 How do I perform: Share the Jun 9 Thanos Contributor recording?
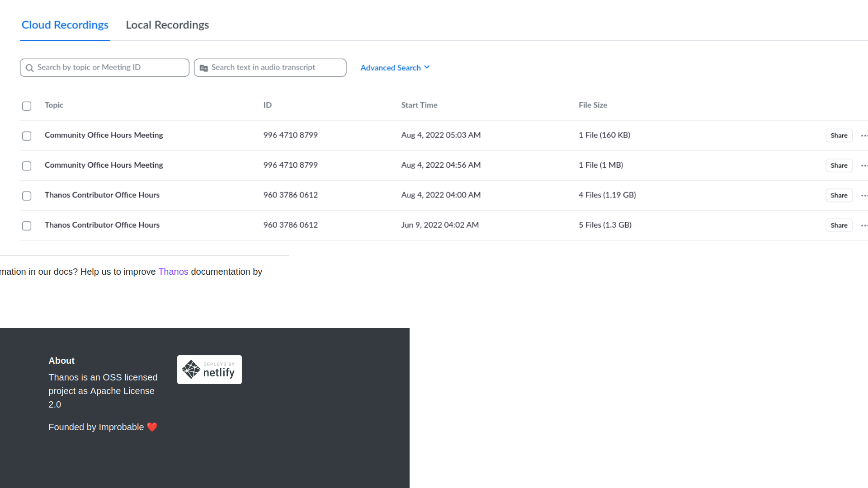click(x=839, y=225)
